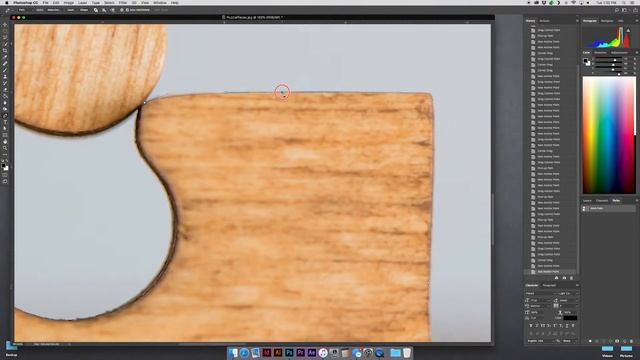Select the Pen tool in toolbar
The width and height of the screenshot is (640, 360).
5,116
